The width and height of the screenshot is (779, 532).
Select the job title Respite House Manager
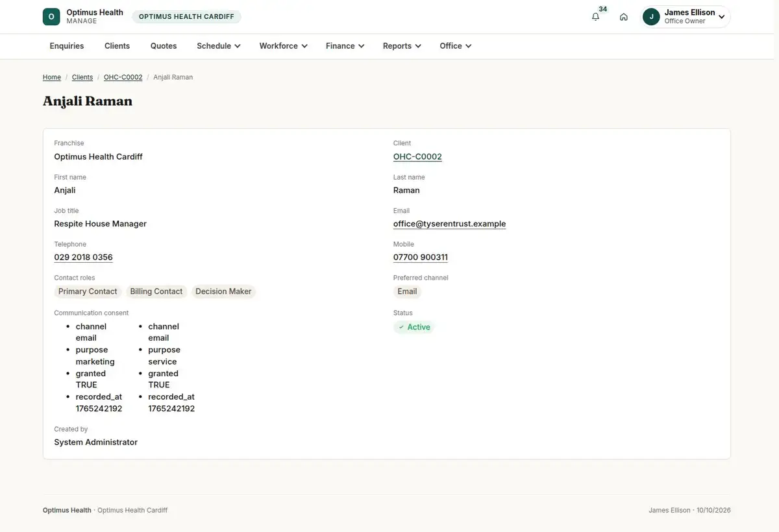click(100, 224)
